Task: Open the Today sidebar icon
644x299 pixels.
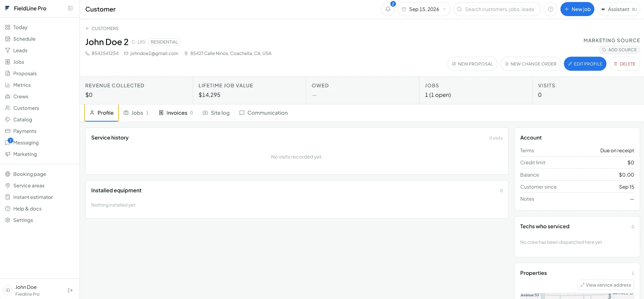Action: pyautogui.click(x=8, y=27)
